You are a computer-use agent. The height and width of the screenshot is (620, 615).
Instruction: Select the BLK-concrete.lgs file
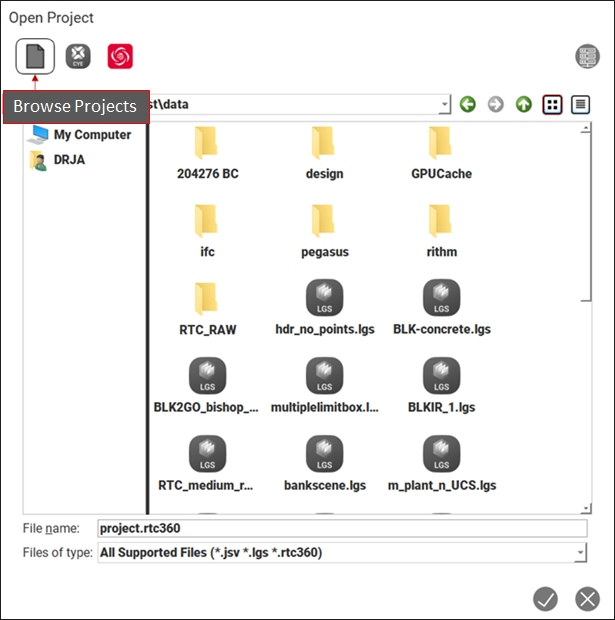[x=441, y=307]
